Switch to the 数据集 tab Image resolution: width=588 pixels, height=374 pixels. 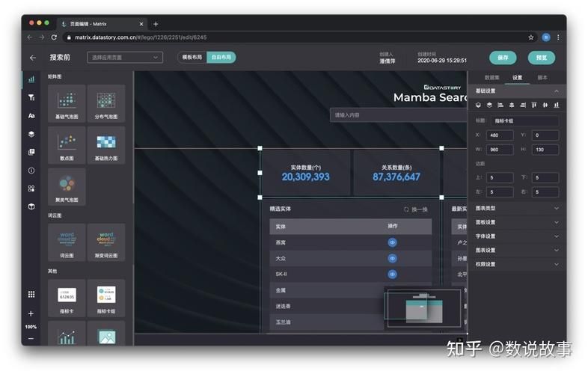tap(492, 78)
